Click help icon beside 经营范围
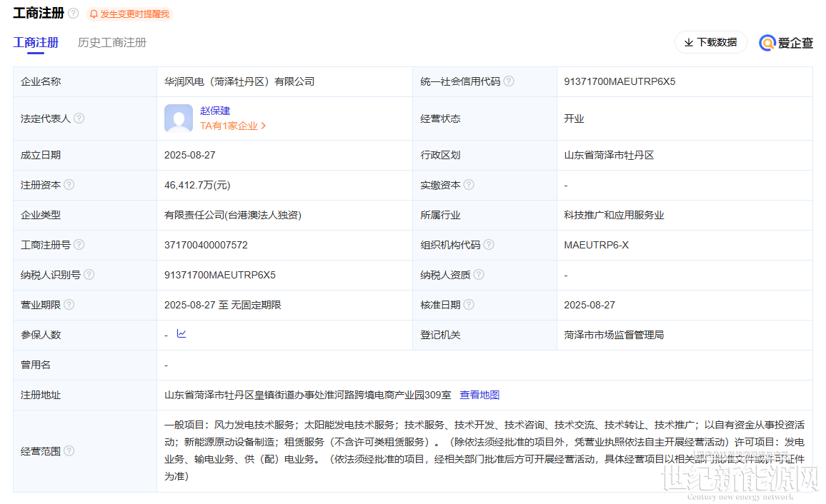The width and height of the screenshot is (826, 504). pyautogui.click(x=69, y=451)
